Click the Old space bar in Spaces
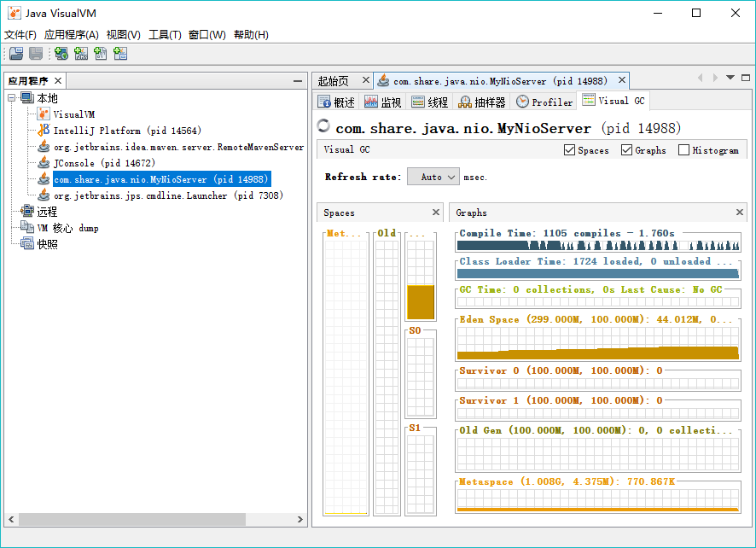The height and width of the screenshot is (548, 756). (387, 378)
